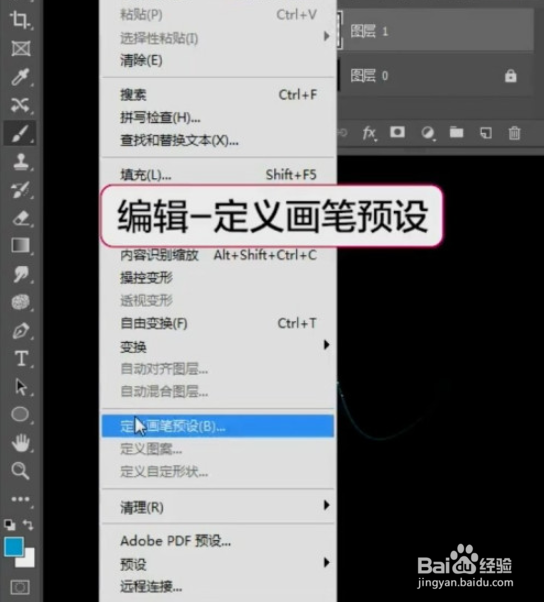
Task: Swap foreground and background colors
Action: (x=28, y=524)
